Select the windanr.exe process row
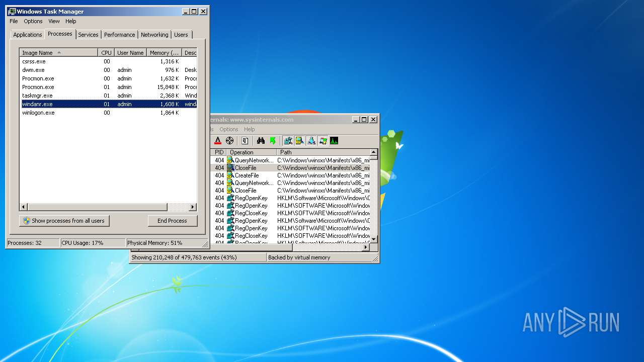Viewport: 644px width, 362px height. tap(108, 104)
